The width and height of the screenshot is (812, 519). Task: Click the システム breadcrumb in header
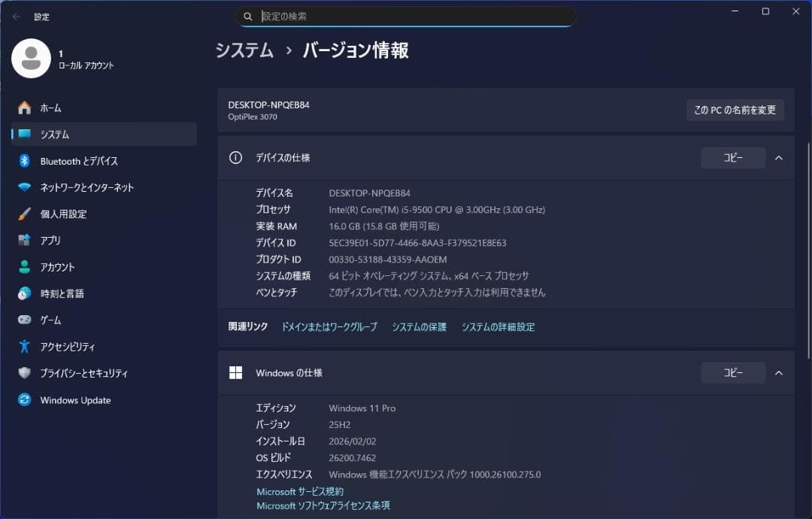click(x=244, y=50)
